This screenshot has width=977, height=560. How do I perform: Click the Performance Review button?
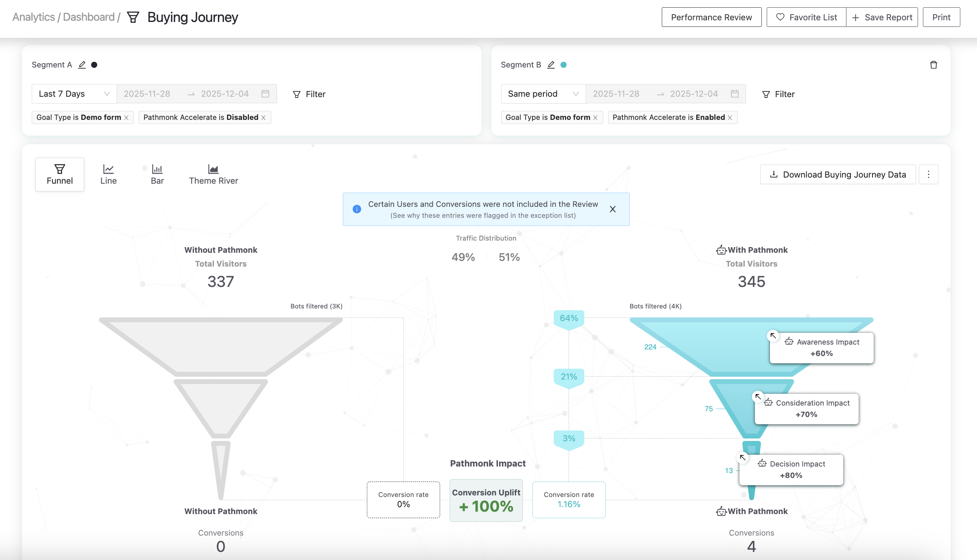tap(711, 17)
